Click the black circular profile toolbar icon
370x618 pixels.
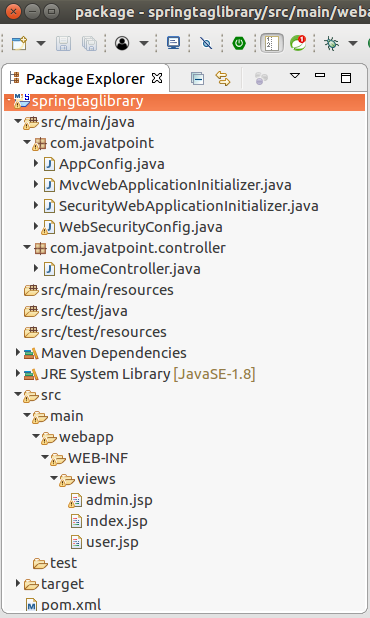[122, 43]
